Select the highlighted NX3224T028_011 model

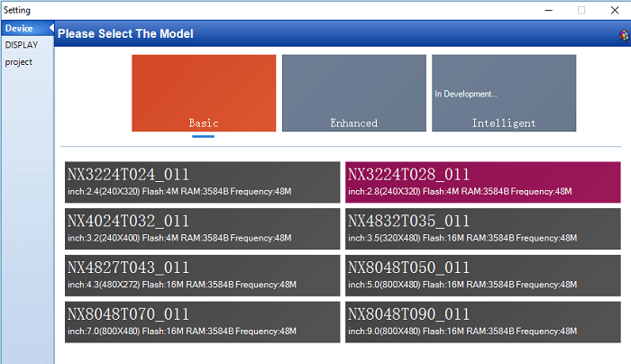click(483, 181)
